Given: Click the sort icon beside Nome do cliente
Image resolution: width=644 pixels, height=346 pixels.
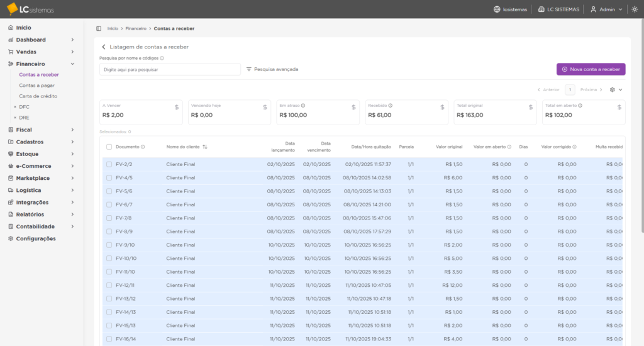Looking at the screenshot, I should point(205,147).
